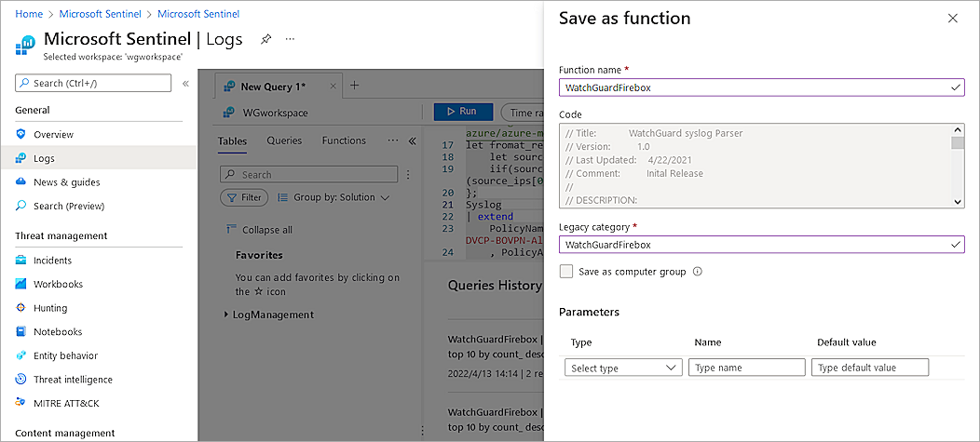The image size is (980, 442).
Task: Click the Notebooks icon
Action: click(21, 331)
